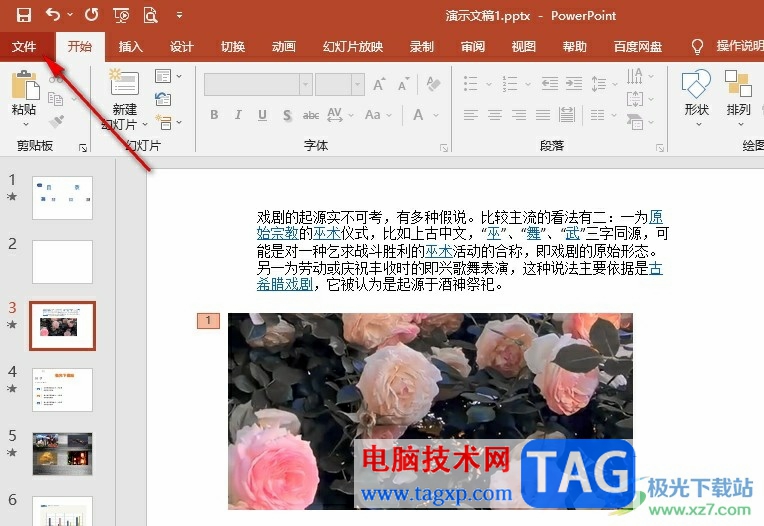
Task: Align text left
Action: [471, 115]
